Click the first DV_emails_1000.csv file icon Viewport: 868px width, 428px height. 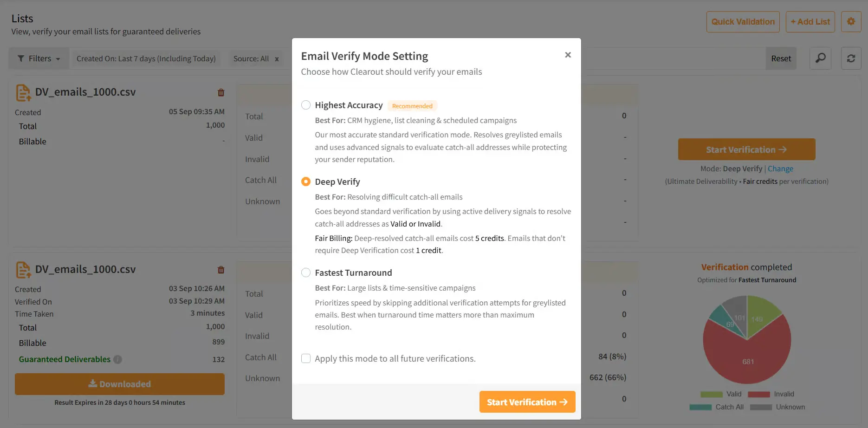click(23, 93)
